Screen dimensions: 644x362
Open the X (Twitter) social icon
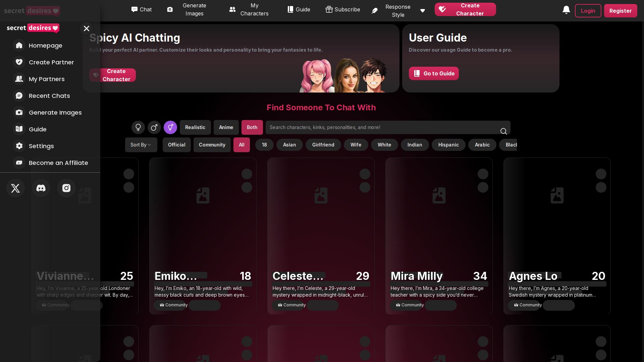point(15,188)
